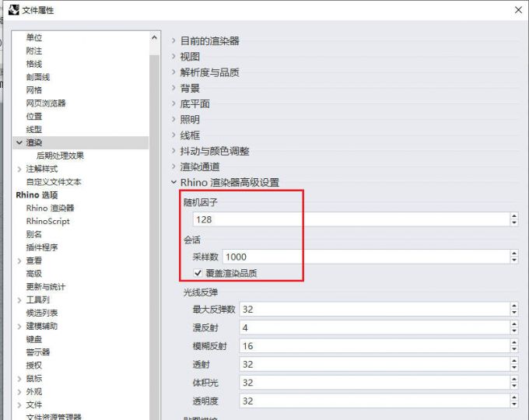Collapse the 渲染 tree node
The width and height of the screenshot is (529, 420).
[19, 142]
